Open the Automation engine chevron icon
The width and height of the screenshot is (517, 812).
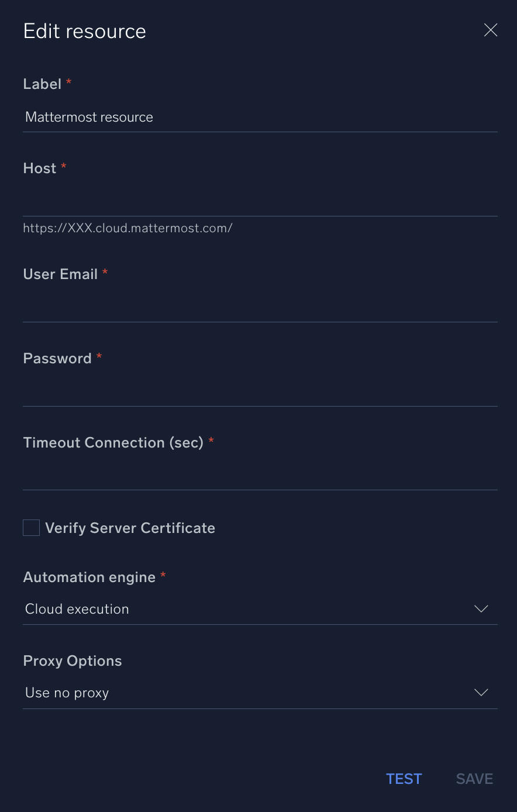(481, 608)
